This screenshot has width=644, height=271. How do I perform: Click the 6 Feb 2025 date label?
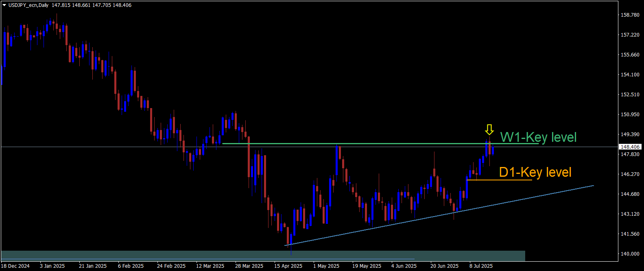131,266
